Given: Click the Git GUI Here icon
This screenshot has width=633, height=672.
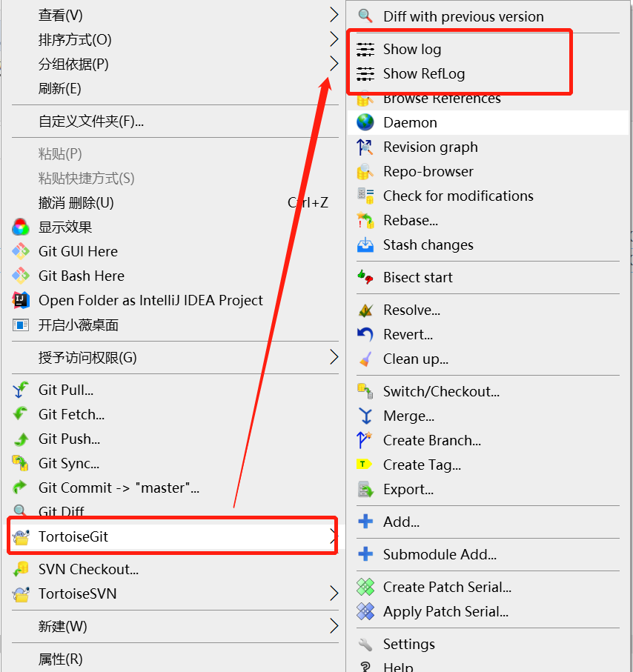Looking at the screenshot, I should point(21,252).
